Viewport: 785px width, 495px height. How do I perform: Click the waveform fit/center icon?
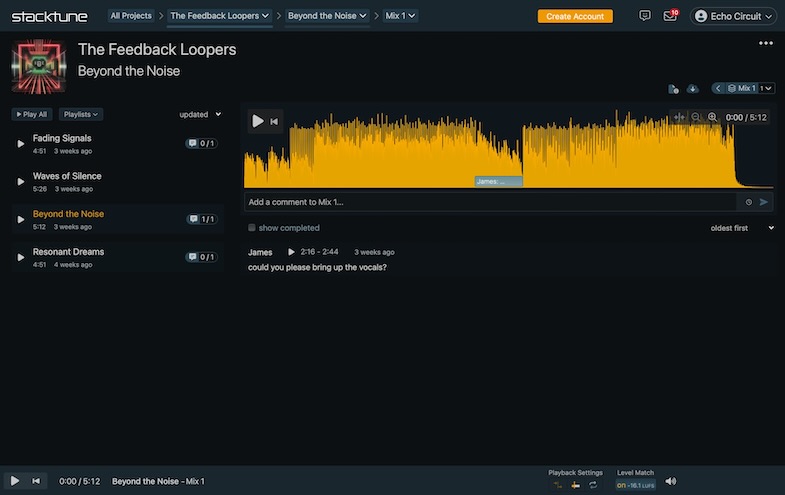pyautogui.click(x=679, y=117)
